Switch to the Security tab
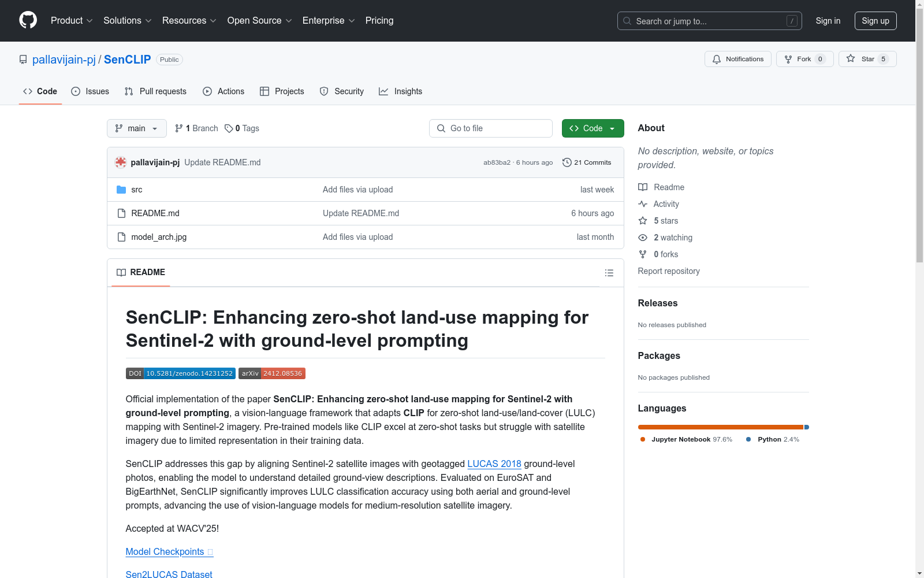This screenshot has width=924, height=578. (x=342, y=91)
